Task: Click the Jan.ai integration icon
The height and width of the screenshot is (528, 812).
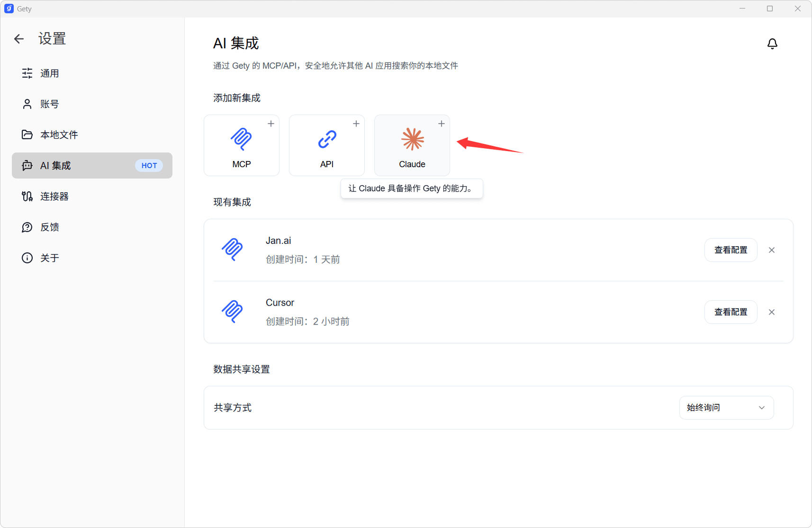Action: click(x=232, y=250)
